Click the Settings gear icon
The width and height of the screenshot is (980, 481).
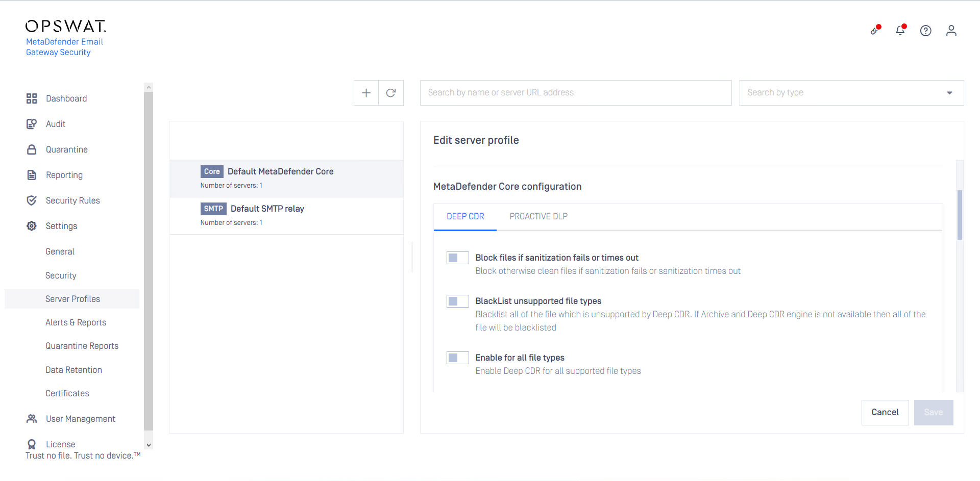[x=32, y=226]
